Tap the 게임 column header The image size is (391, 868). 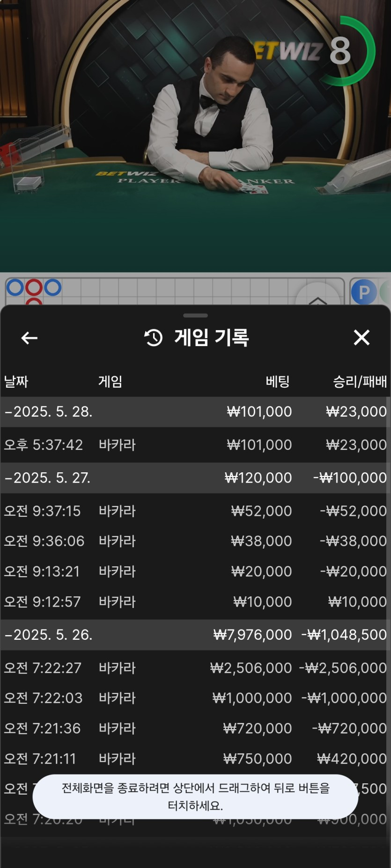[x=110, y=382]
